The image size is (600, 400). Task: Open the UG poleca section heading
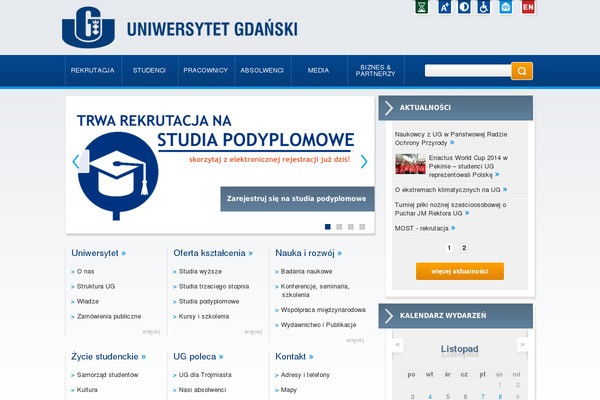(x=198, y=357)
